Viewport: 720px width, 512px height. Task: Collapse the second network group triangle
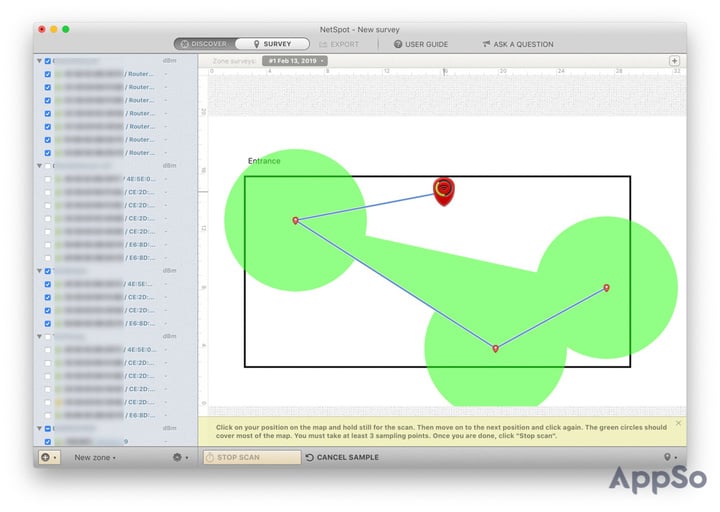(x=39, y=166)
